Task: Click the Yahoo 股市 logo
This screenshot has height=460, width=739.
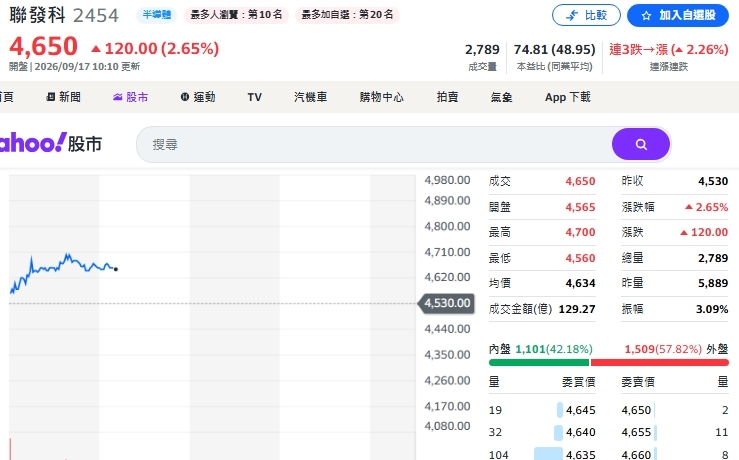Action: (50, 143)
